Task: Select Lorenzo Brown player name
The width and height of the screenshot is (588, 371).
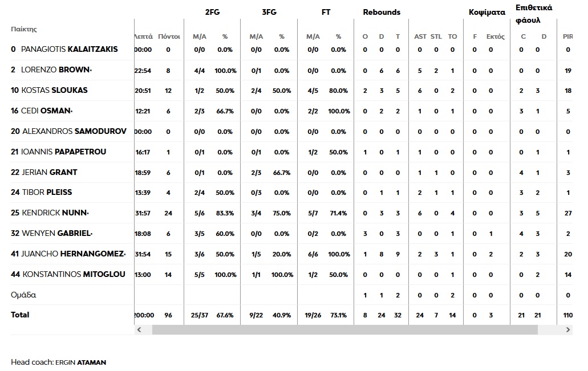Action: coord(55,70)
